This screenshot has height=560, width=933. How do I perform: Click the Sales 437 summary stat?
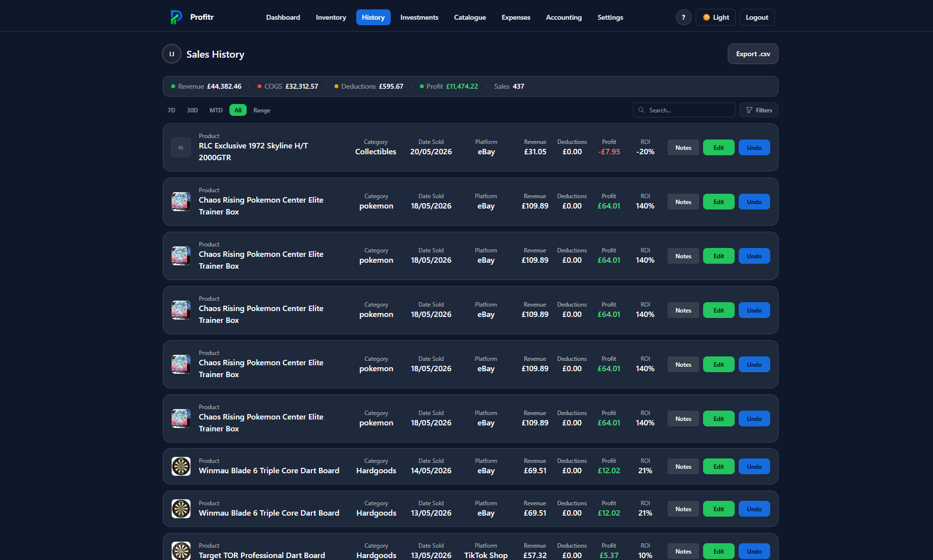point(509,86)
